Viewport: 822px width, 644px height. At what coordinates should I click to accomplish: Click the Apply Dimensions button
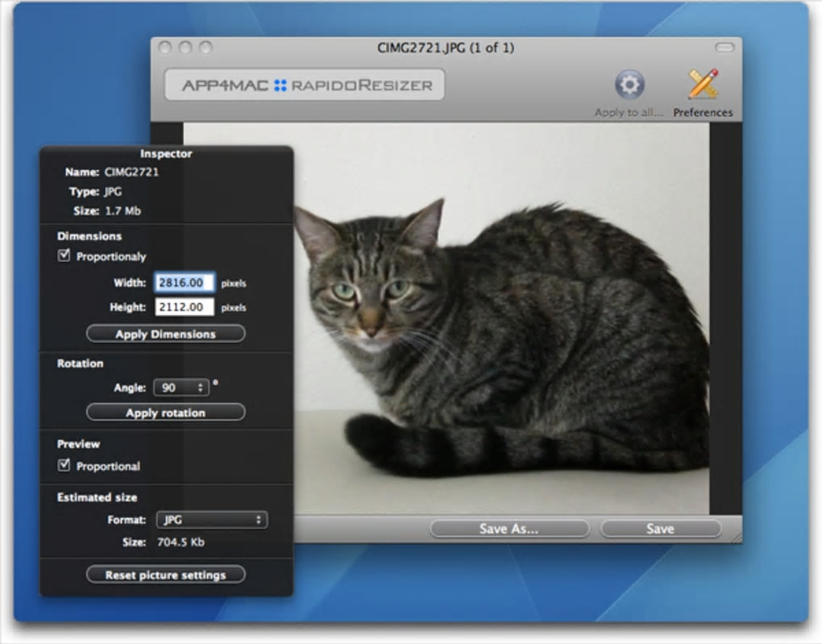point(166,334)
